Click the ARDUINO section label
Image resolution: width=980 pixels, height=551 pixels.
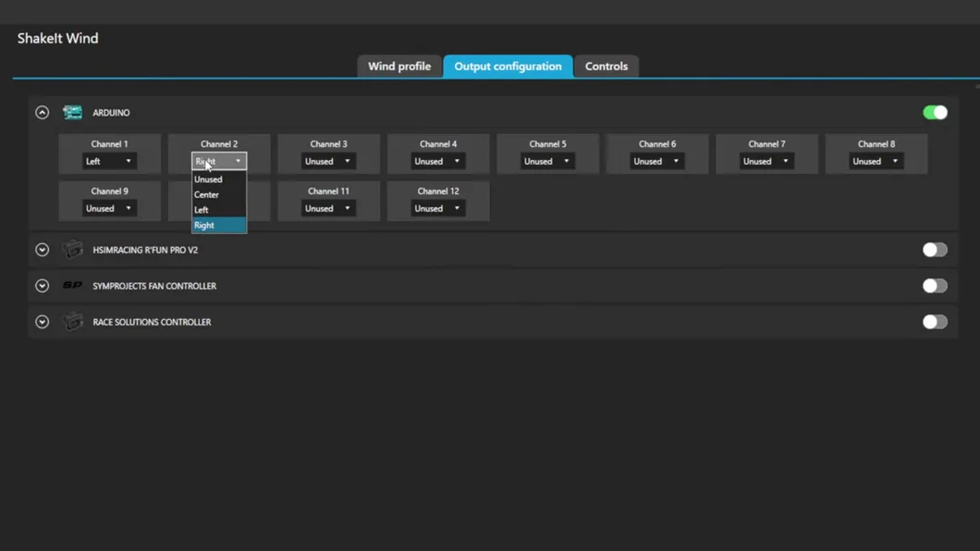pyautogui.click(x=111, y=113)
